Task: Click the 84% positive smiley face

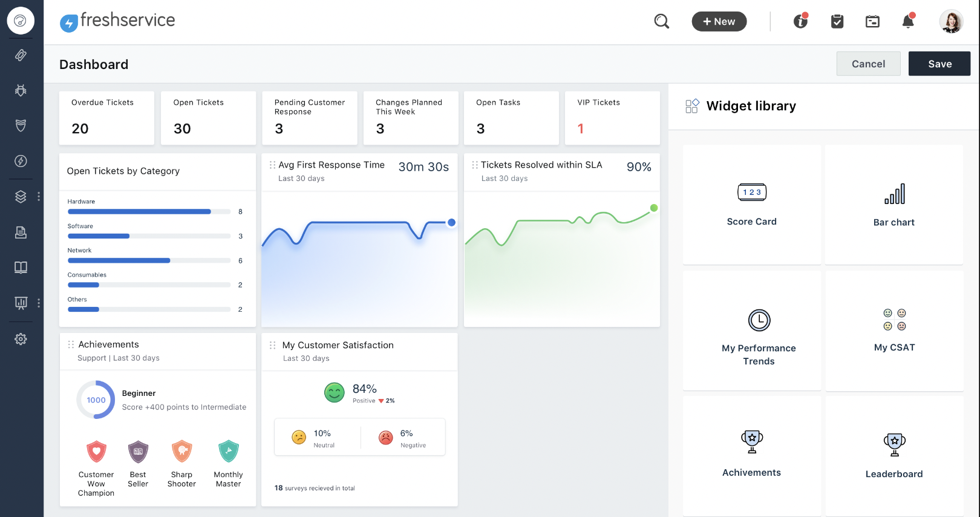Action: pyautogui.click(x=335, y=393)
